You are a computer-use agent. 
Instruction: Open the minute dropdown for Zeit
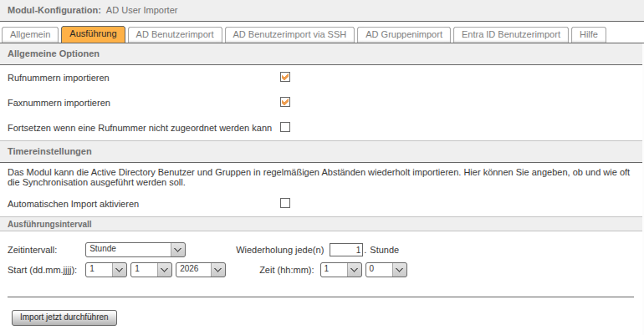pos(386,269)
